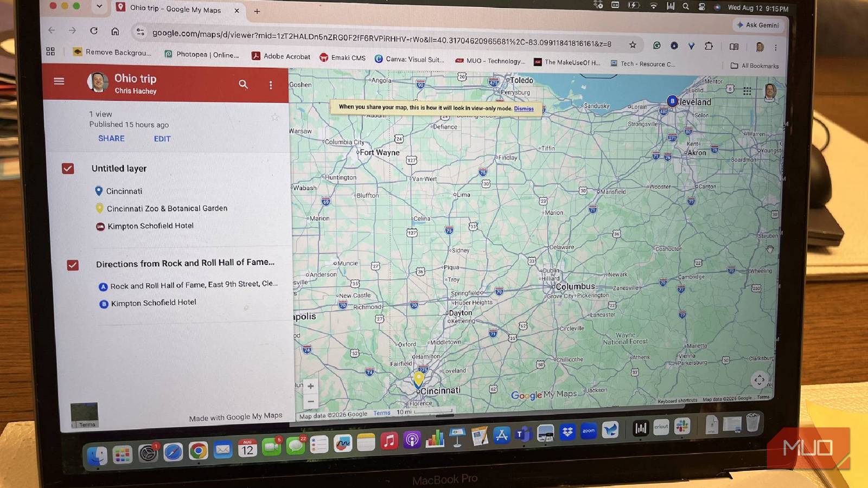Click the Made with Google My Maps text
868x488 pixels.
[235, 416]
